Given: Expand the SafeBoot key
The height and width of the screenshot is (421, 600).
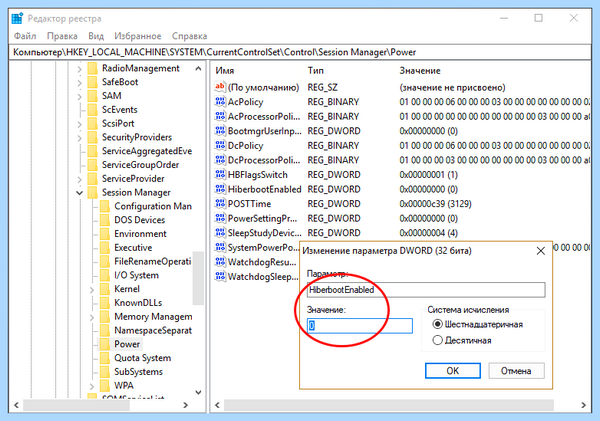Looking at the screenshot, I should point(79,83).
